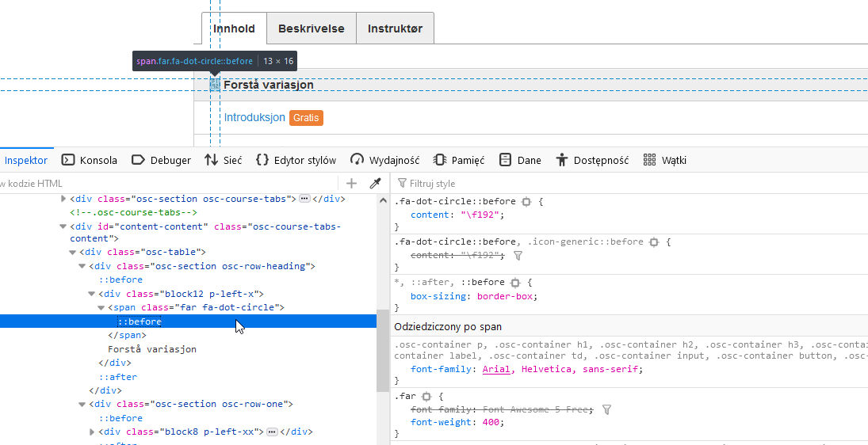Click filter icon beside overridden font-family declaration
Screen dimensions: 868x445
point(607,409)
